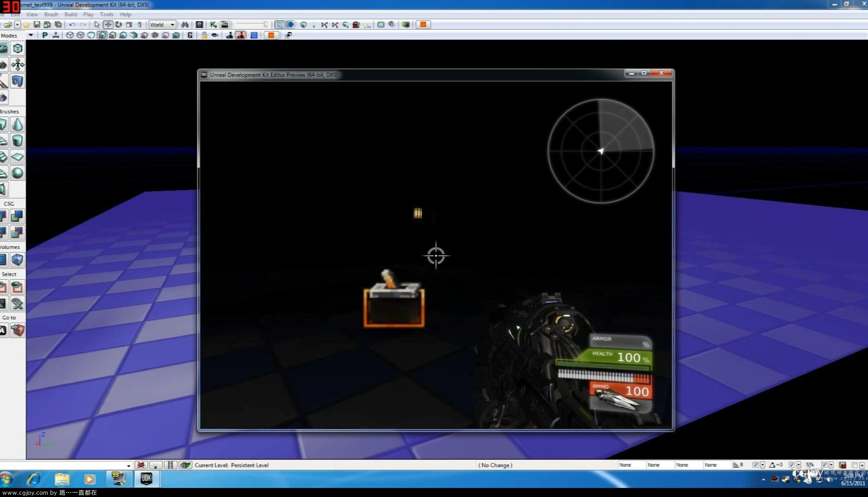Open dropdown arrow next to open folder

point(17,25)
